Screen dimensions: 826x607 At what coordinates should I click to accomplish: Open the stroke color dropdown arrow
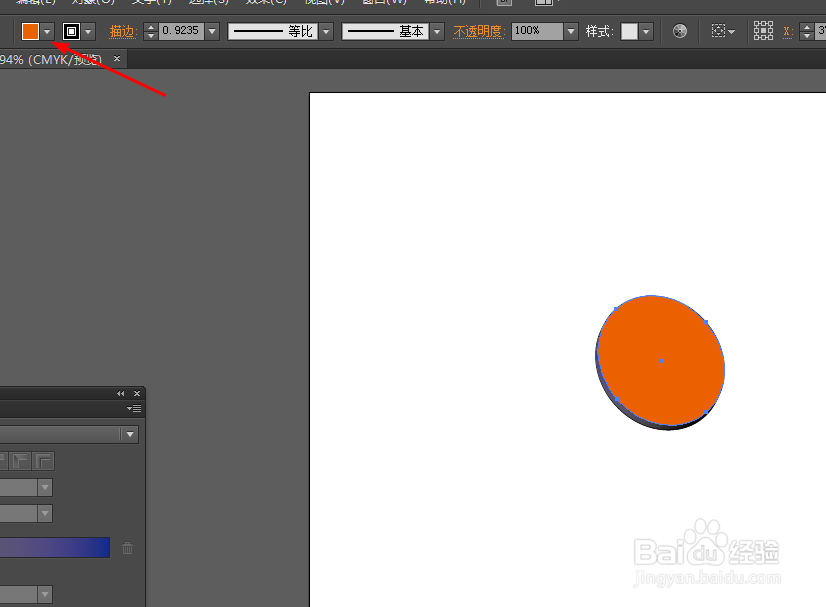(88, 32)
